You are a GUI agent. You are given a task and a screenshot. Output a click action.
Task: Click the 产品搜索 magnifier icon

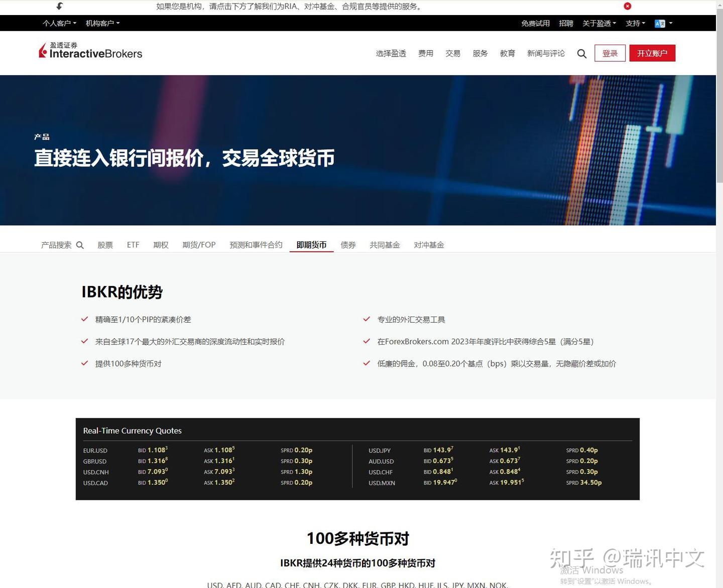tap(80, 245)
